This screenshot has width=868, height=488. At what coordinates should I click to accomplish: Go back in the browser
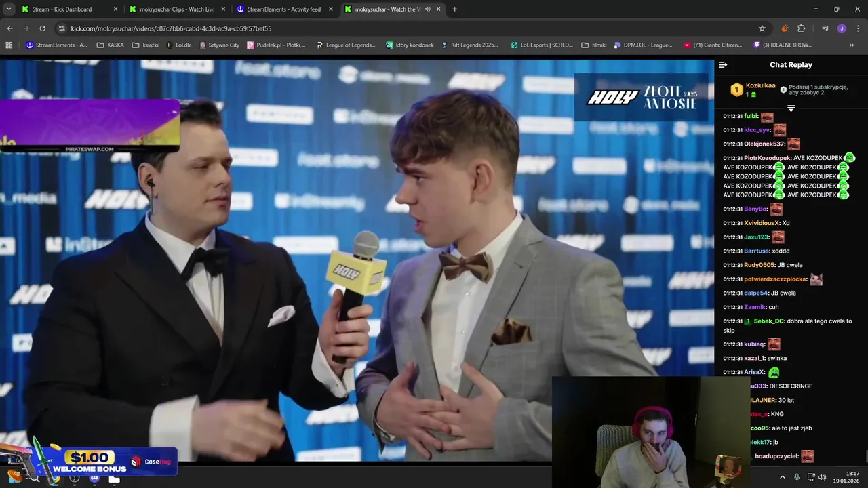point(9,28)
